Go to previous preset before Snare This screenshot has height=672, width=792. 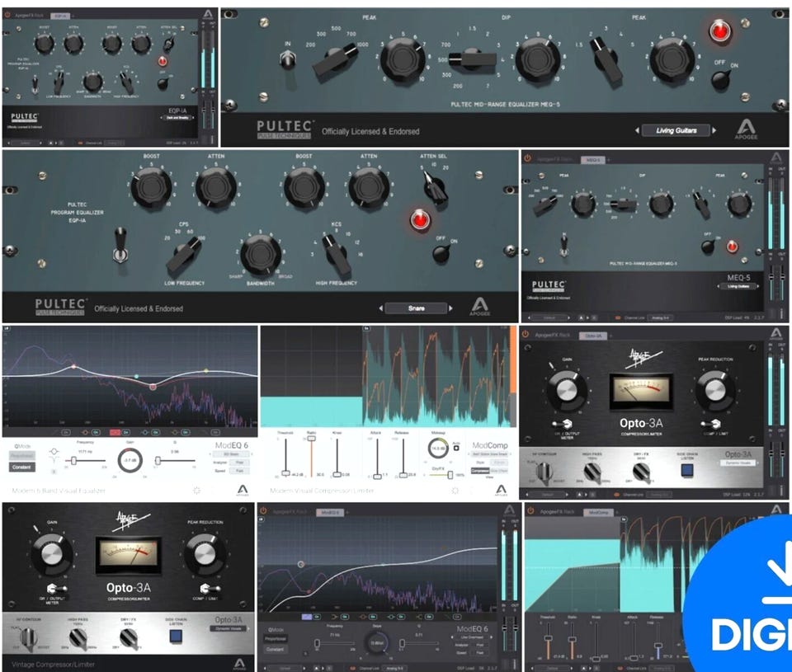381,308
